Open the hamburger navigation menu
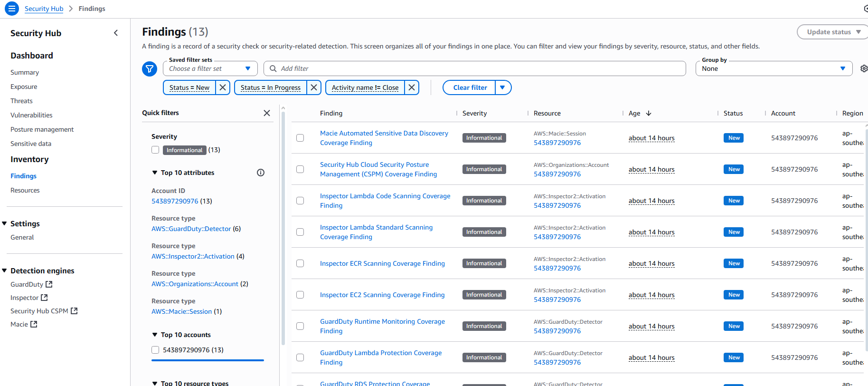Image resolution: width=868 pixels, height=386 pixels. pyautogui.click(x=12, y=9)
